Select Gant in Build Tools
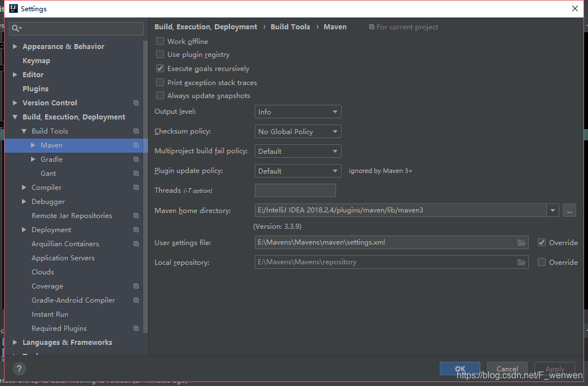Viewport: 588px width, 386px height. (x=48, y=173)
